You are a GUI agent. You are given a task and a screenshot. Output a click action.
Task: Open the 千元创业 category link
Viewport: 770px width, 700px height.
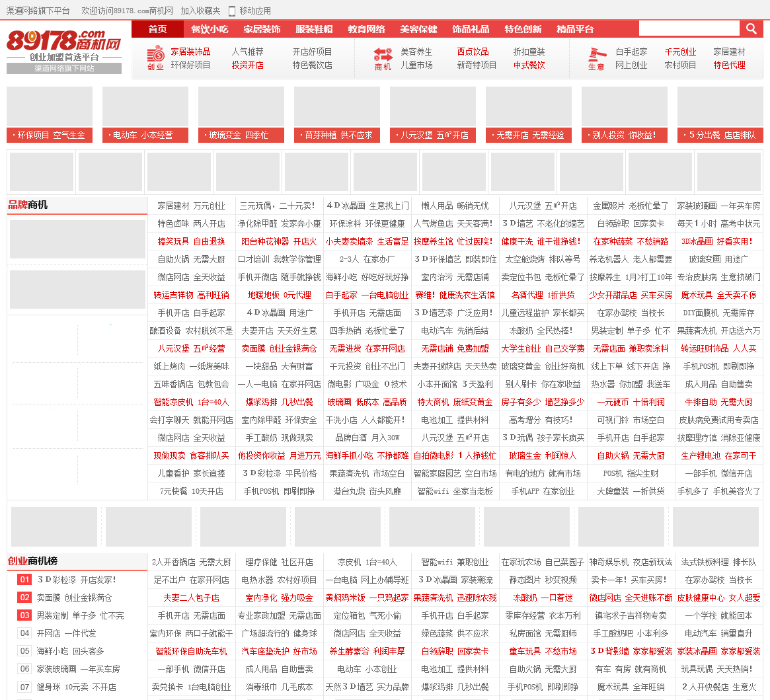click(x=680, y=52)
